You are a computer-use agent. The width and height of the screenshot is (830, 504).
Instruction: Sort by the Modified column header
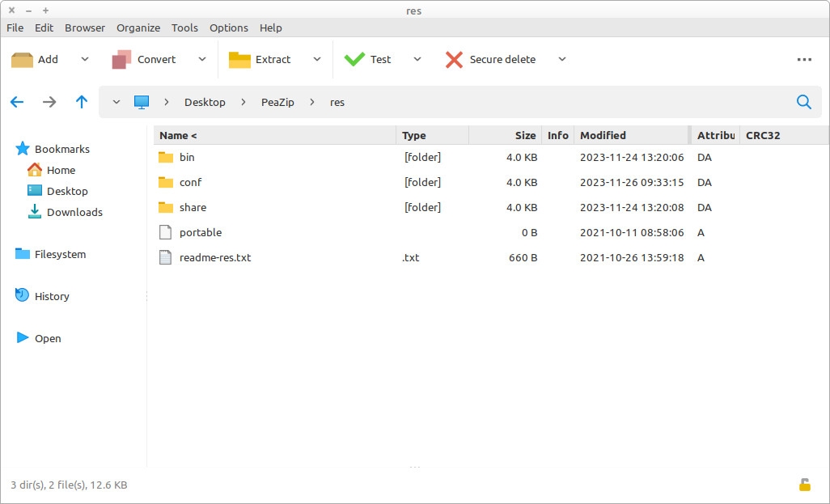(x=632, y=136)
